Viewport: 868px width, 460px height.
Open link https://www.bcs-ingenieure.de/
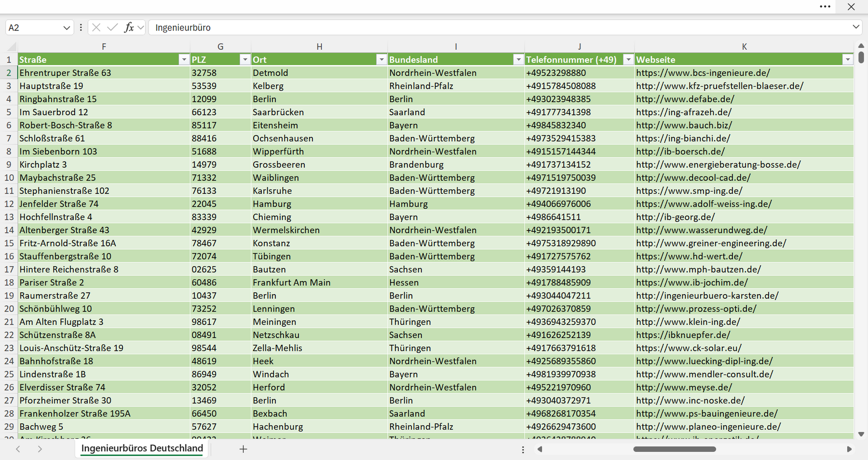pos(703,73)
